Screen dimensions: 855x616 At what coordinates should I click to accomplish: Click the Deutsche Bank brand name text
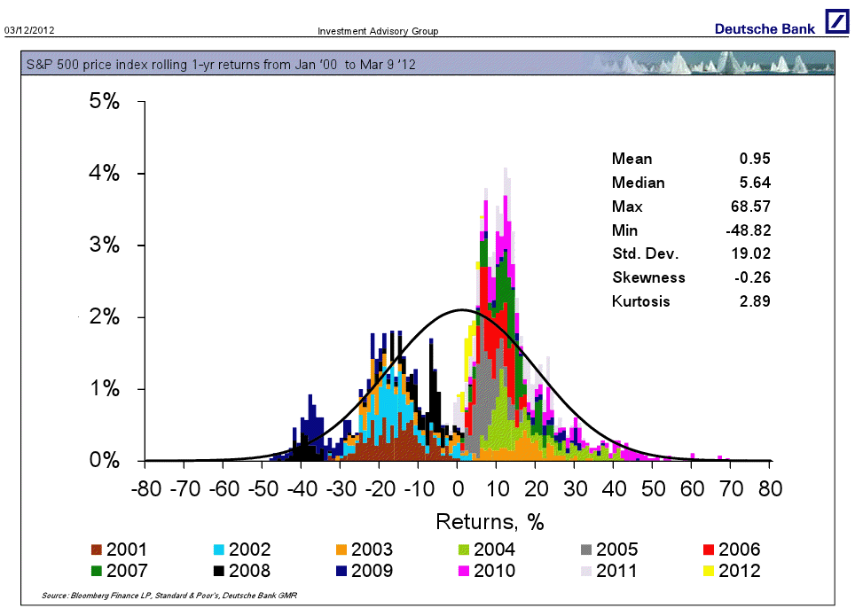click(765, 29)
